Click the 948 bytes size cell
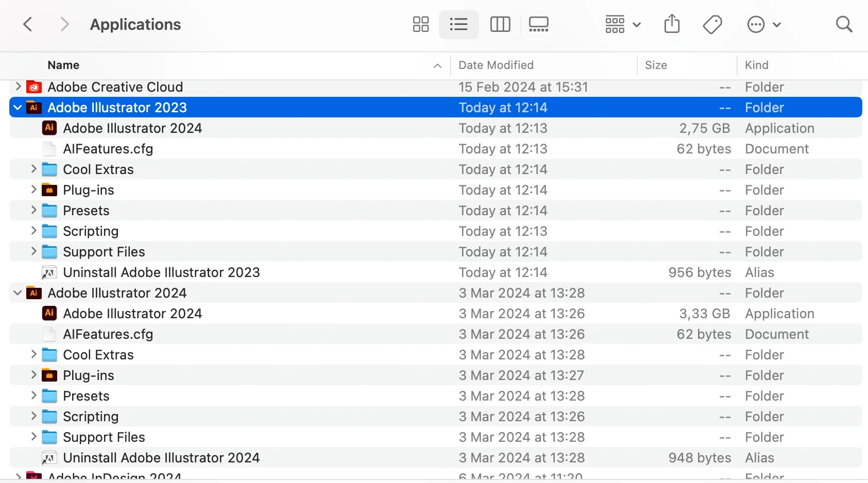The width and height of the screenshot is (868, 483). (x=700, y=458)
